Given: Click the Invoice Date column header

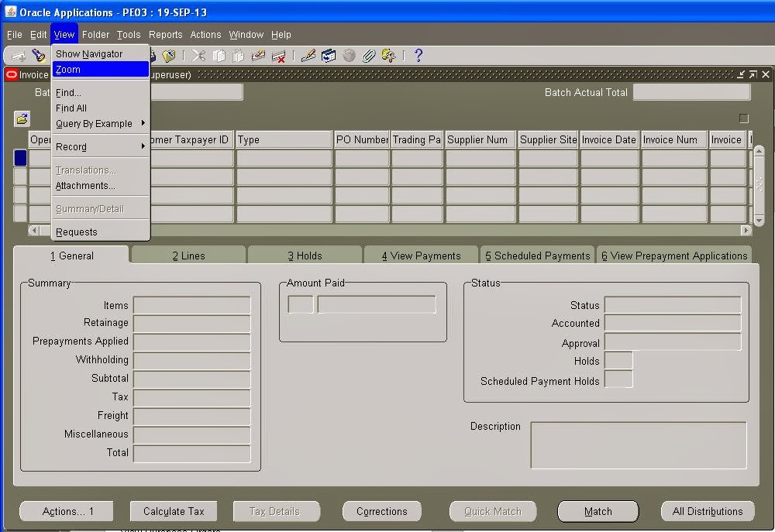Looking at the screenshot, I should tap(609, 139).
